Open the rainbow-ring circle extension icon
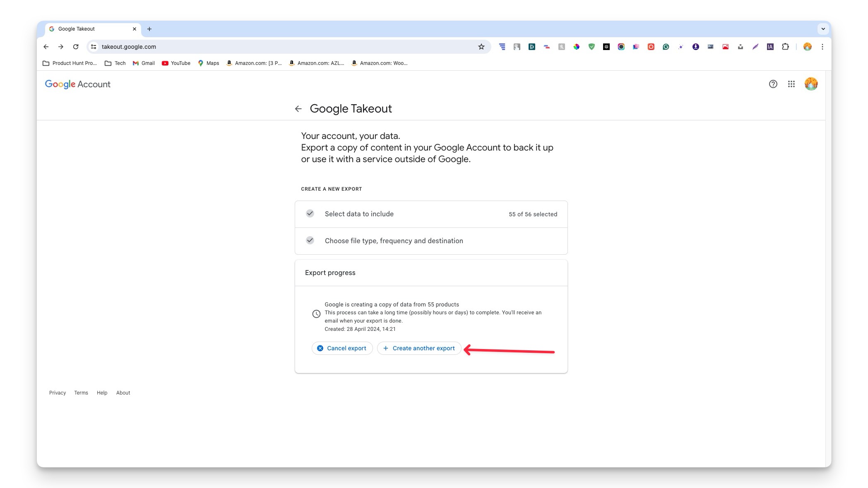Image resolution: width=868 pixels, height=488 pixels. (621, 47)
